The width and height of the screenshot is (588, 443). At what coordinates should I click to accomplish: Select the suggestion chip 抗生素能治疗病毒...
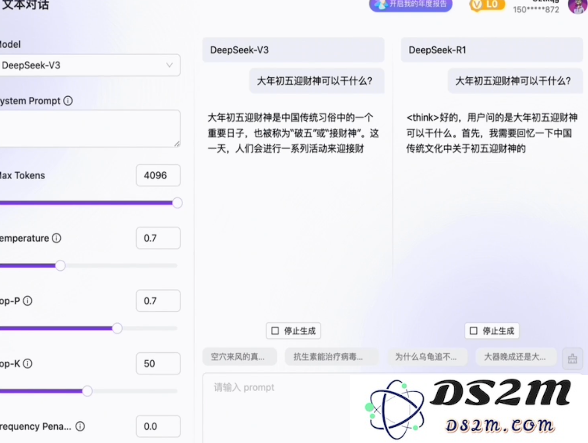click(332, 357)
